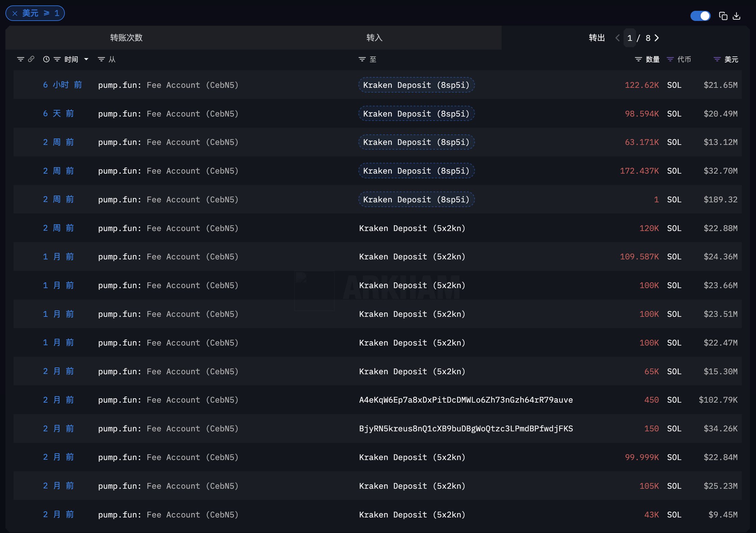The width and height of the screenshot is (756, 533).
Task: Select the 转出 tab
Action: coord(597,37)
